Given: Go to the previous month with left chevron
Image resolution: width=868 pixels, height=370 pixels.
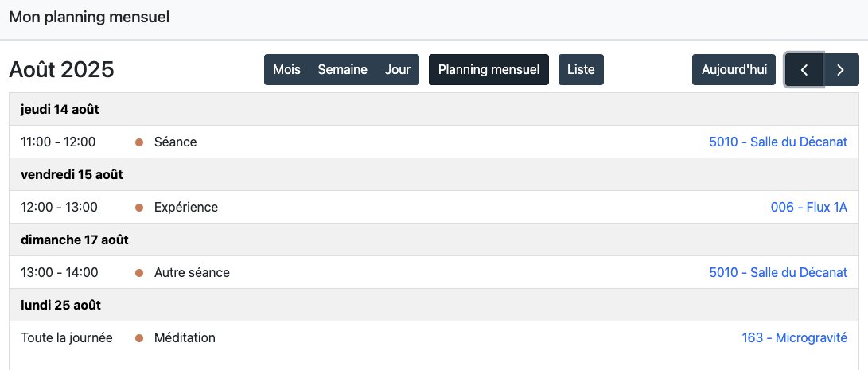Looking at the screenshot, I should pyautogui.click(x=804, y=70).
